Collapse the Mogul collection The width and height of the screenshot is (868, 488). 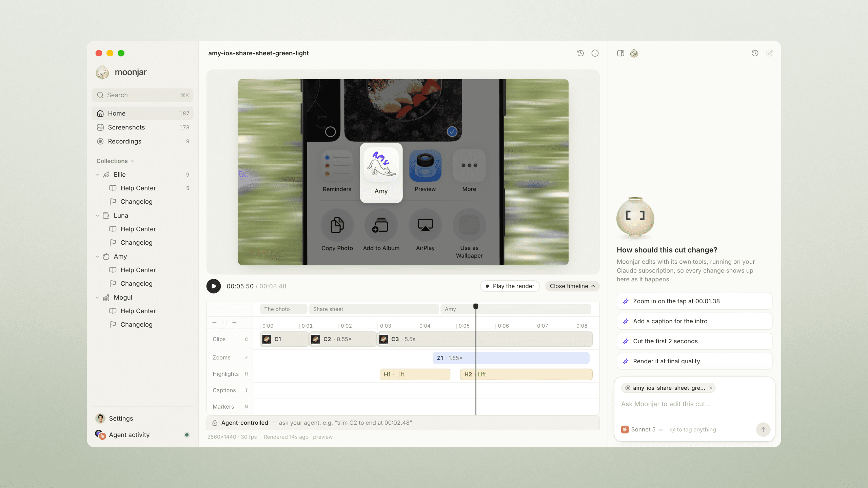97,298
